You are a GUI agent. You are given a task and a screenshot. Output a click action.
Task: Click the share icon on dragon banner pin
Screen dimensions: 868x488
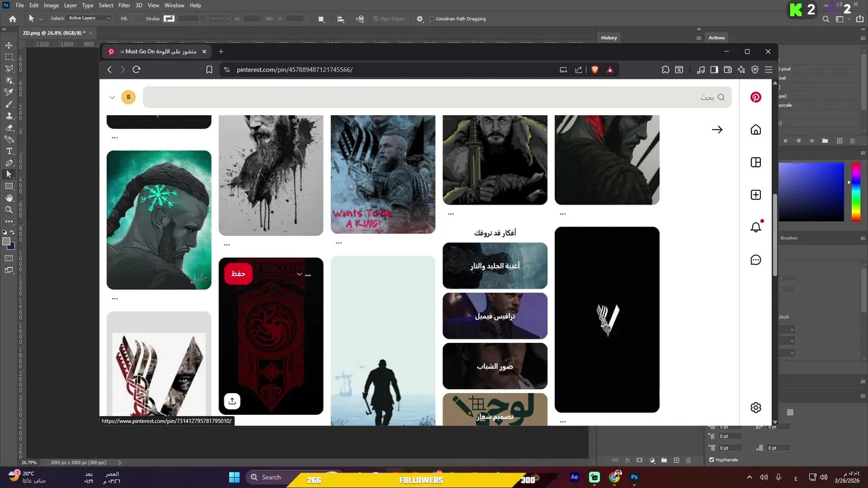[232, 401]
